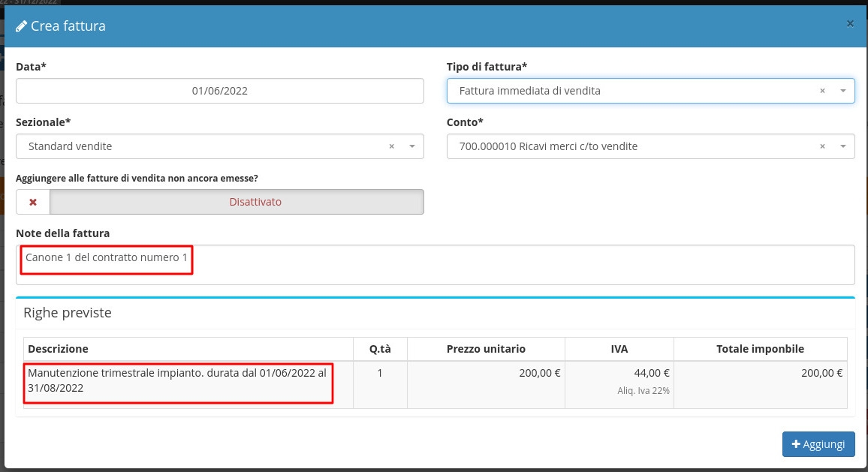Select the Manutenzione trimestrale impianto row description
This screenshot has width=868, height=472.
pyautogui.click(x=177, y=380)
